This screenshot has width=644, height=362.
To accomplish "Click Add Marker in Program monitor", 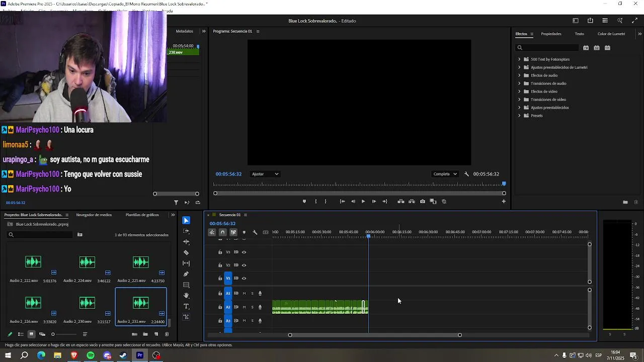I will pyautogui.click(x=304, y=201).
